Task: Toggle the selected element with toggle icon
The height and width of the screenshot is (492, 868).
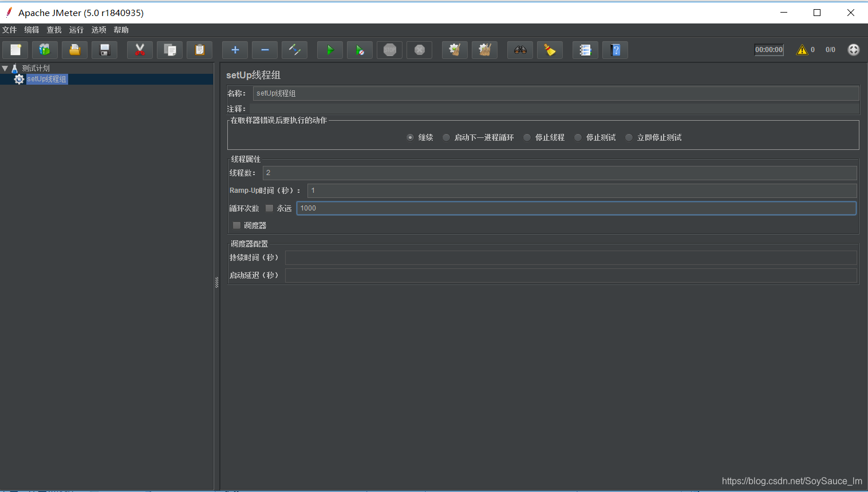Action: (295, 50)
